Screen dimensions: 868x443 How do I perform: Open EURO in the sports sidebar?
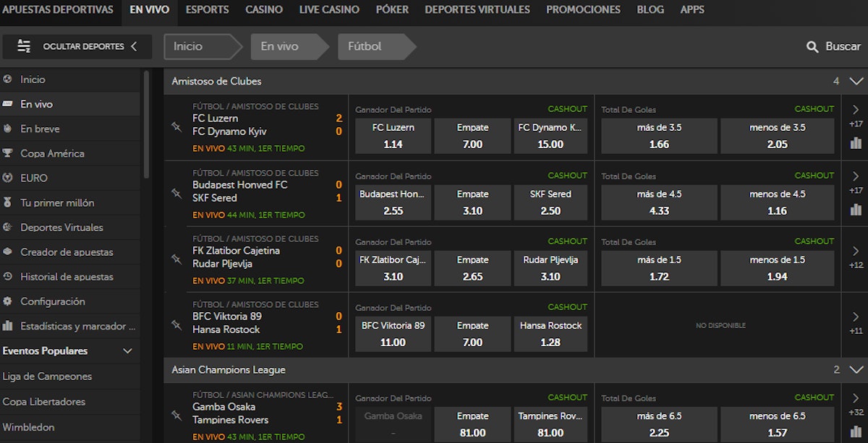pos(34,178)
